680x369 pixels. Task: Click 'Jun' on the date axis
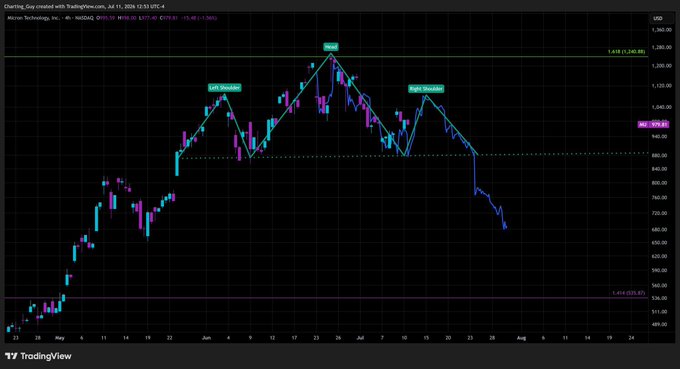[x=206, y=338]
